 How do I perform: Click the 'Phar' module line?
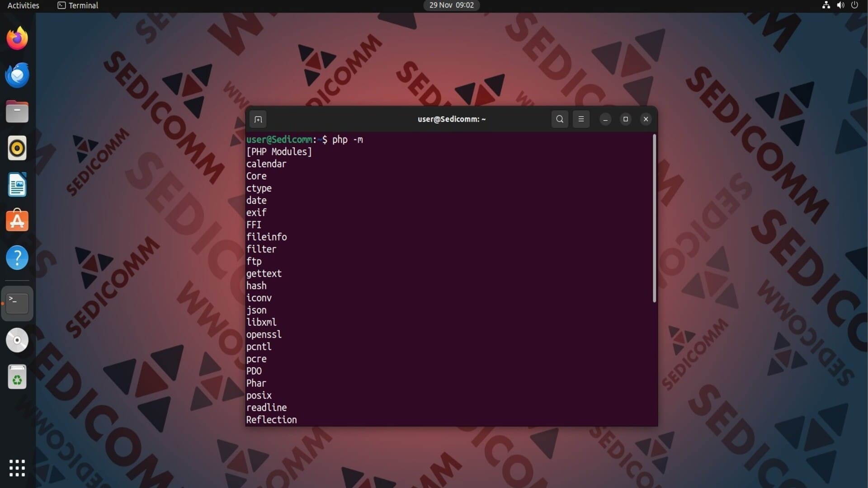point(256,384)
